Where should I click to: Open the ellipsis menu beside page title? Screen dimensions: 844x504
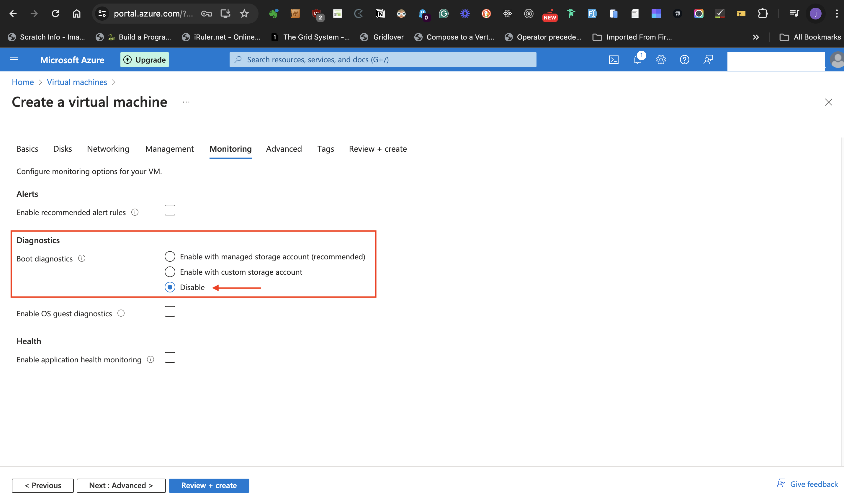[x=186, y=102]
